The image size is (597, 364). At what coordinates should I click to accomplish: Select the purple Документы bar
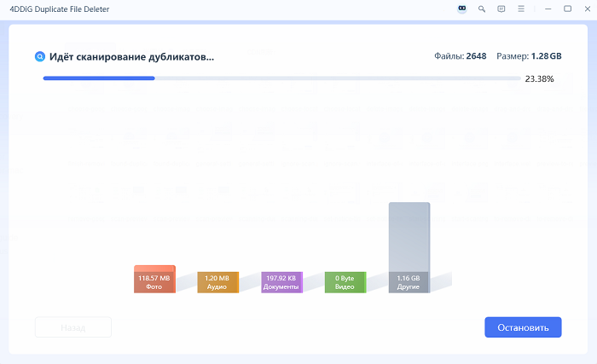click(281, 282)
